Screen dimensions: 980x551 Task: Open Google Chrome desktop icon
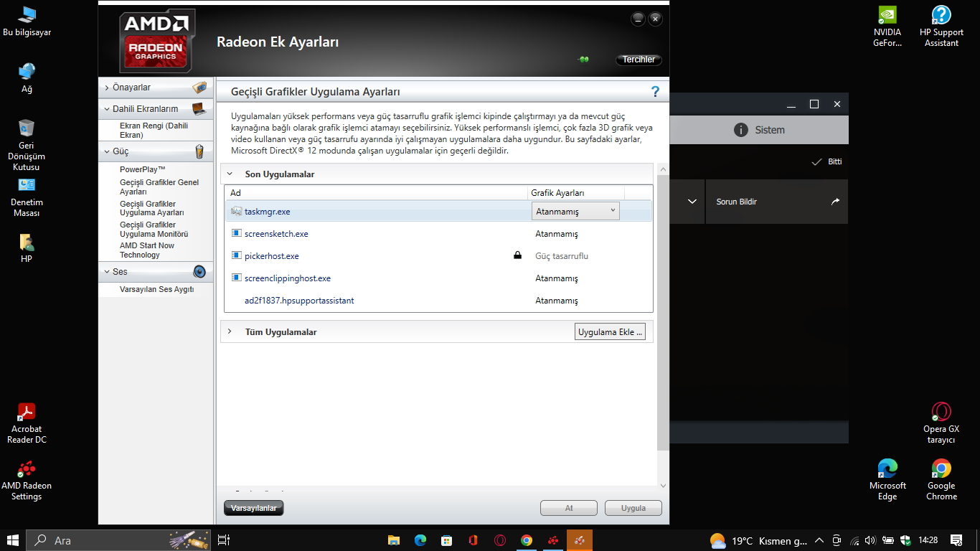tap(941, 480)
